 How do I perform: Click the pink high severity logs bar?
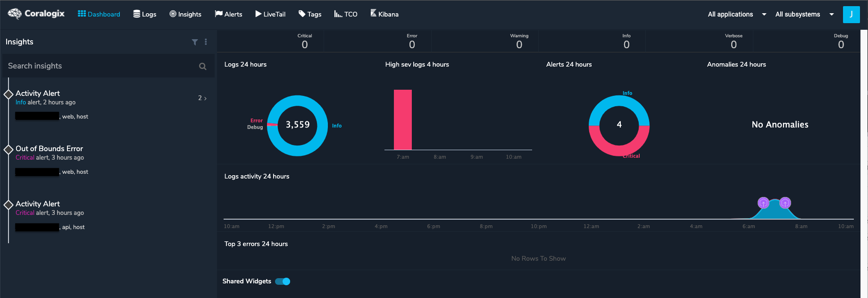[x=403, y=119]
